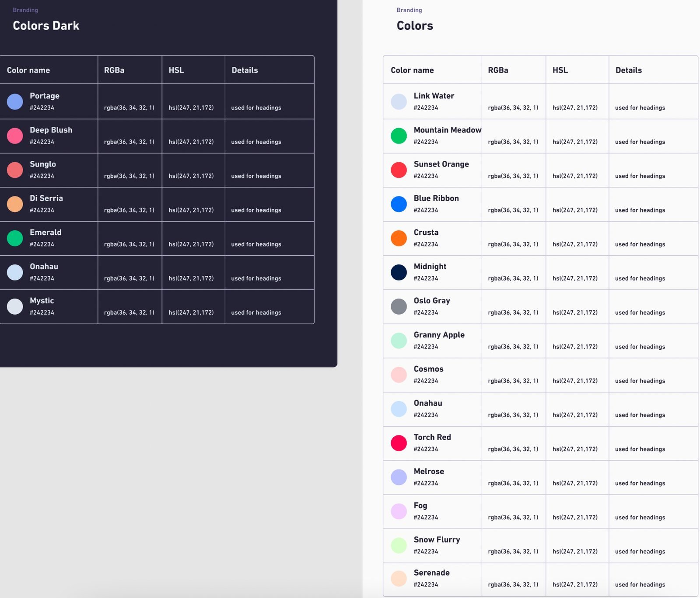Select the Portage color name text

tap(45, 96)
